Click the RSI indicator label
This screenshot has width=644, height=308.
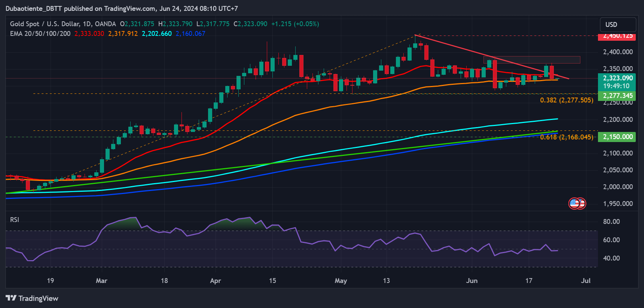15,220
